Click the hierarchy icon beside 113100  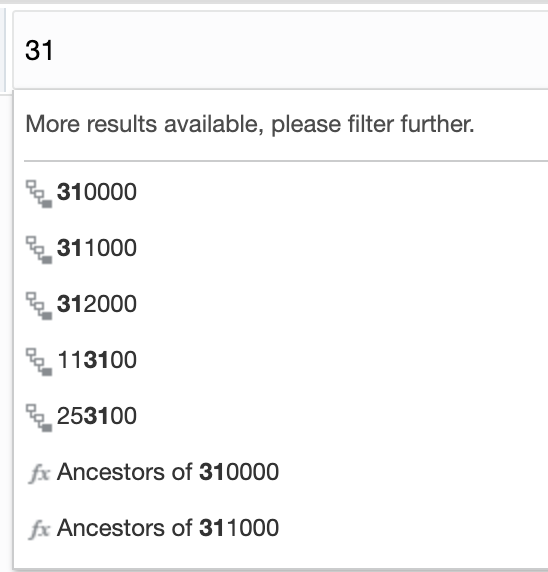pos(39,362)
